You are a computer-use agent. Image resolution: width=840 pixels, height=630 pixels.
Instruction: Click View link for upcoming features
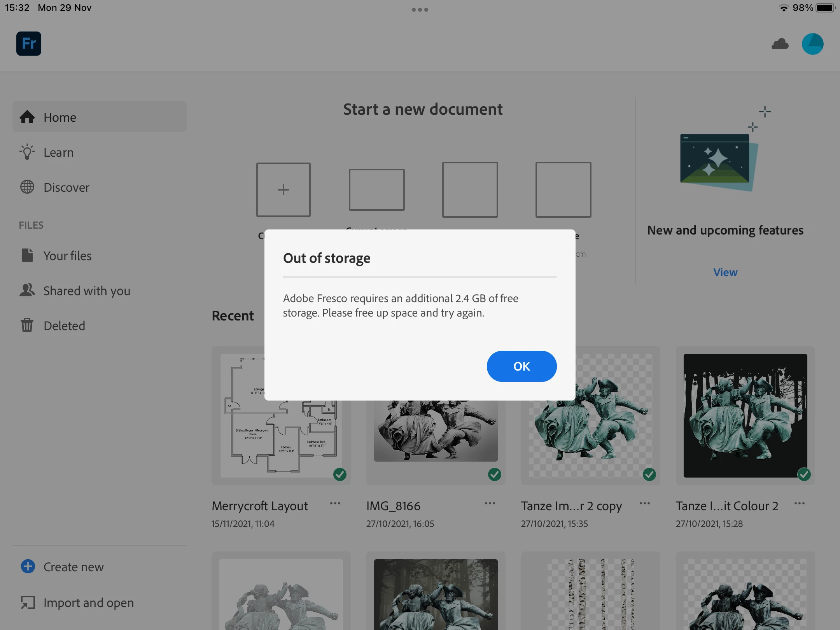(x=725, y=272)
